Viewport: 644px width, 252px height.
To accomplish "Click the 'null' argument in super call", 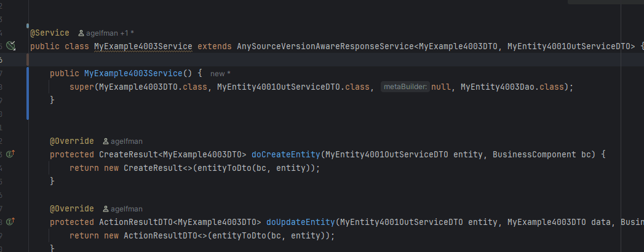I will (440, 87).
